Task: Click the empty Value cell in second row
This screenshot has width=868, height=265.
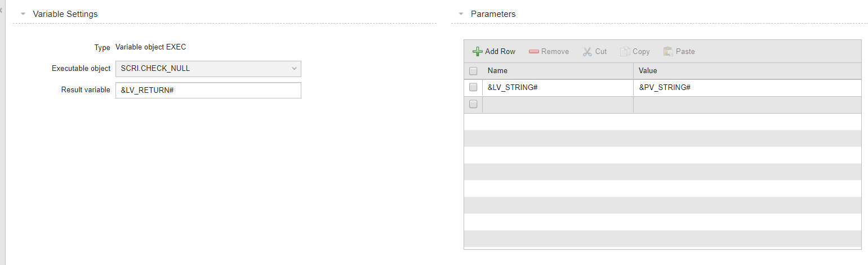Action: [747, 104]
